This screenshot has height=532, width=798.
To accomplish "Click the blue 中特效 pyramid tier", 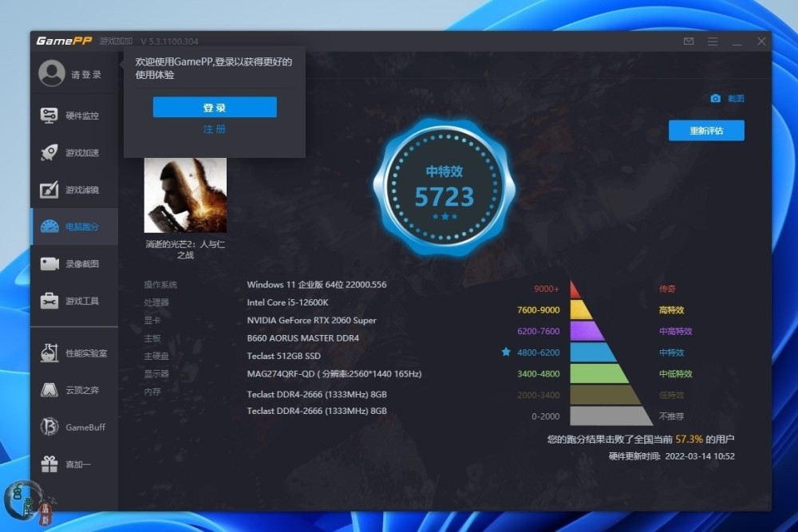I will point(592,353).
